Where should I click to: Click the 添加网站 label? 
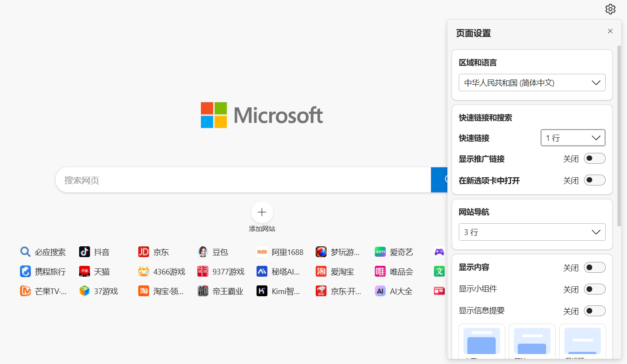[x=262, y=229]
